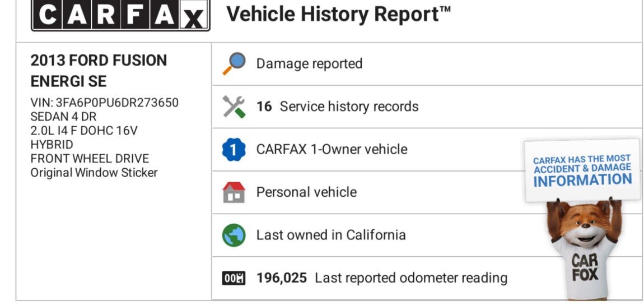
Task: Click the CARFAX logo
Action: (x=120, y=15)
